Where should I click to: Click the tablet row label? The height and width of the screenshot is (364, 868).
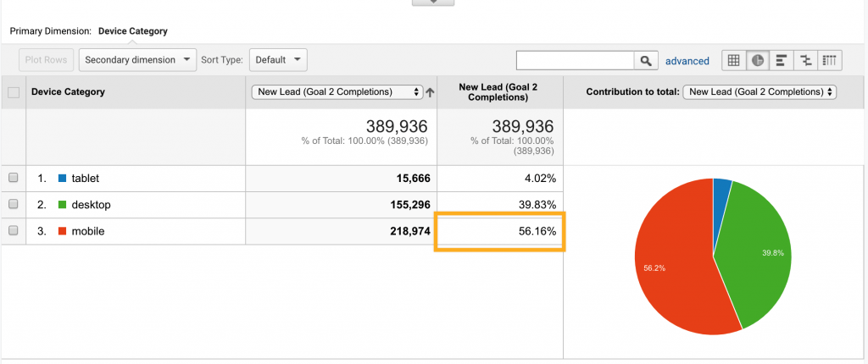86,178
